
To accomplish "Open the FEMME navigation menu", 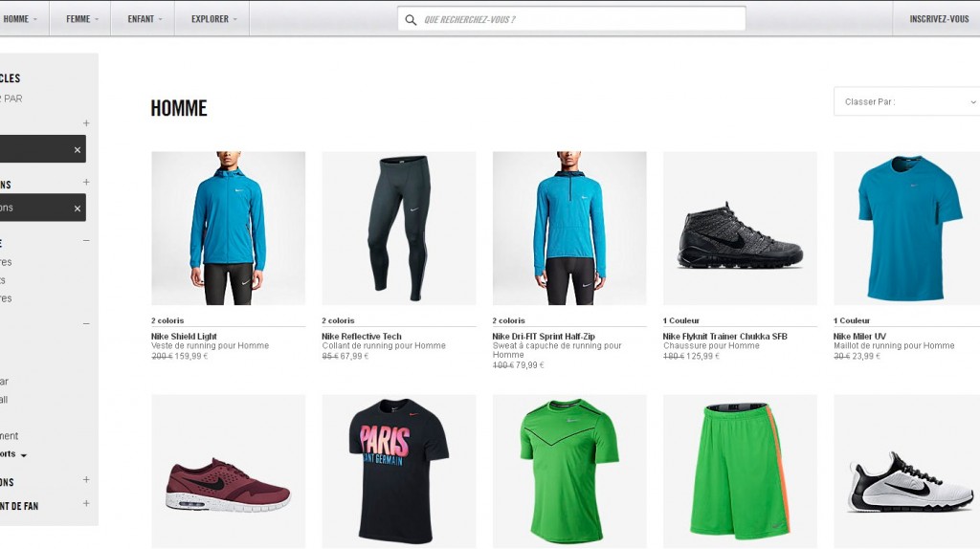I will (x=82, y=19).
